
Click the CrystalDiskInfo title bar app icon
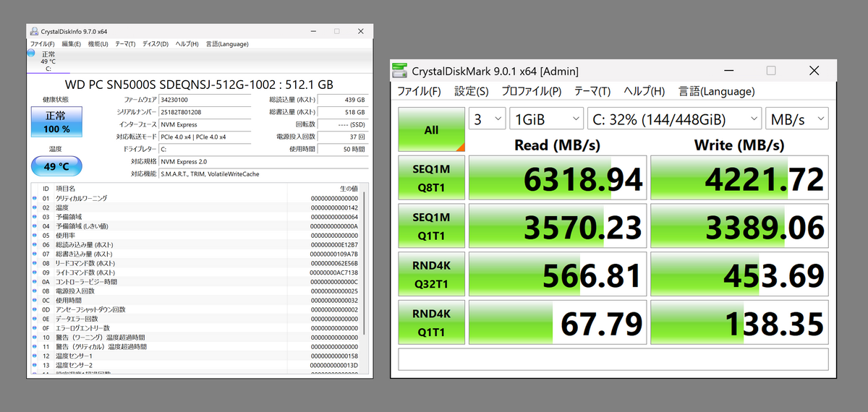[x=33, y=31]
